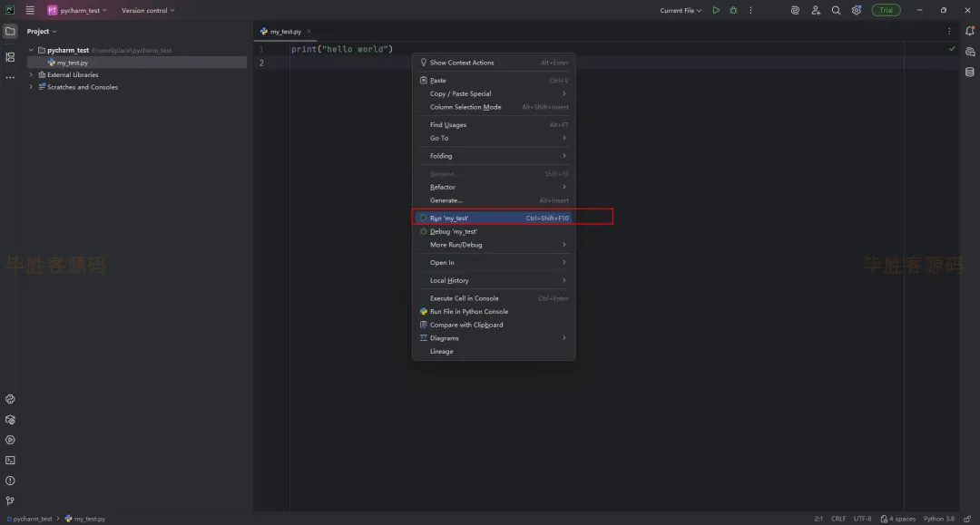Open the Python Console tool window
The image size is (980, 525).
(x=10, y=399)
